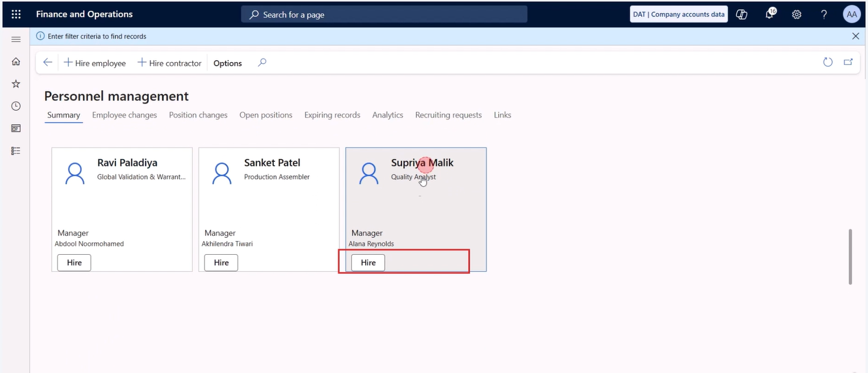
Task: Open Help question mark icon
Action: [824, 15]
